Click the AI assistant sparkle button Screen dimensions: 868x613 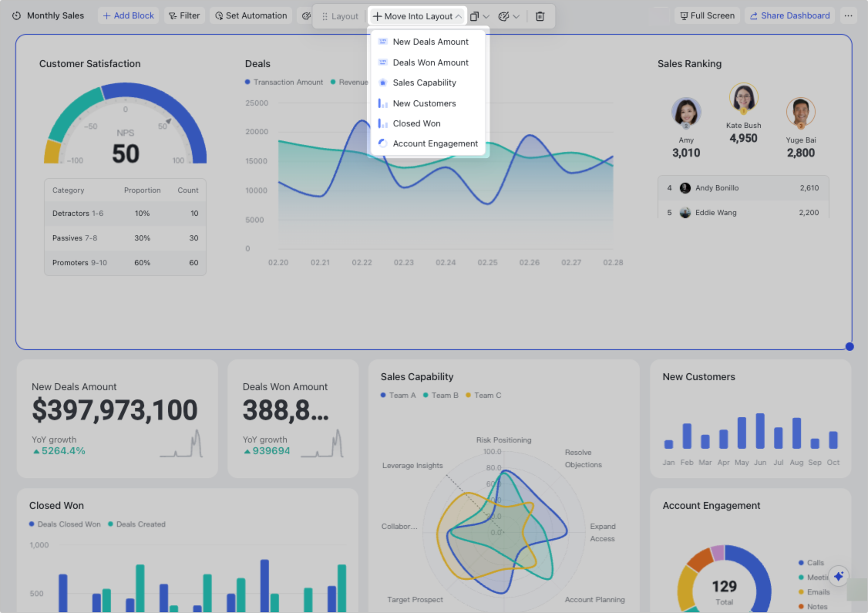839,576
